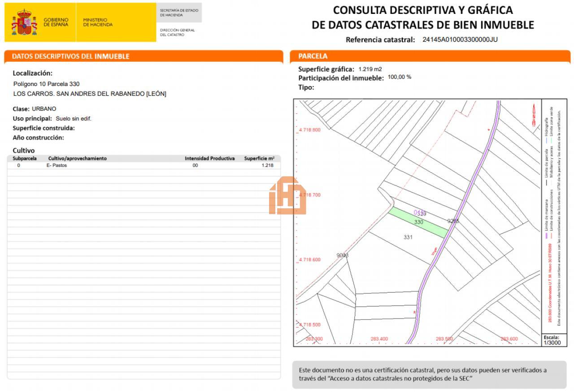
Task: Click the 9043 label on the map
Action: pyautogui.click(x=342, y=255)
